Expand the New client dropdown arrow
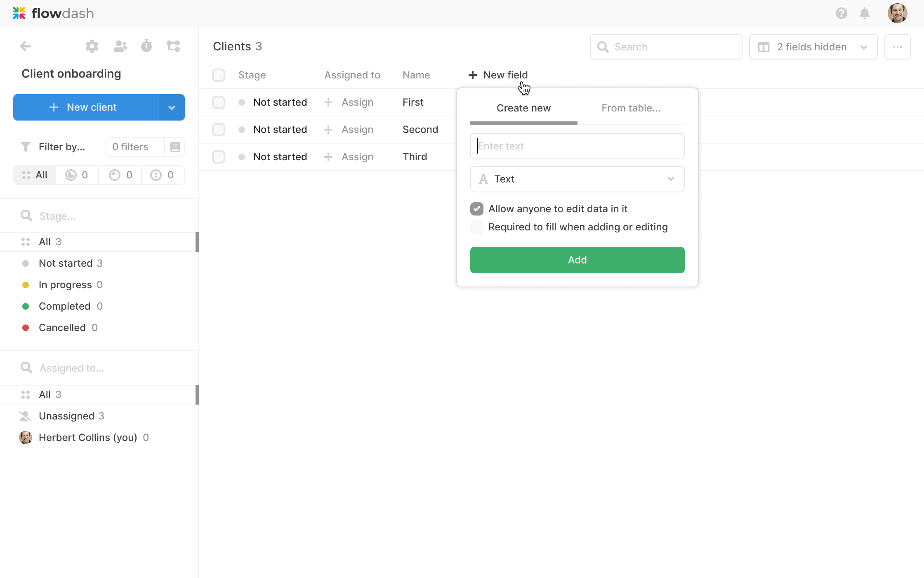The image size is (924, 578). 172,107
